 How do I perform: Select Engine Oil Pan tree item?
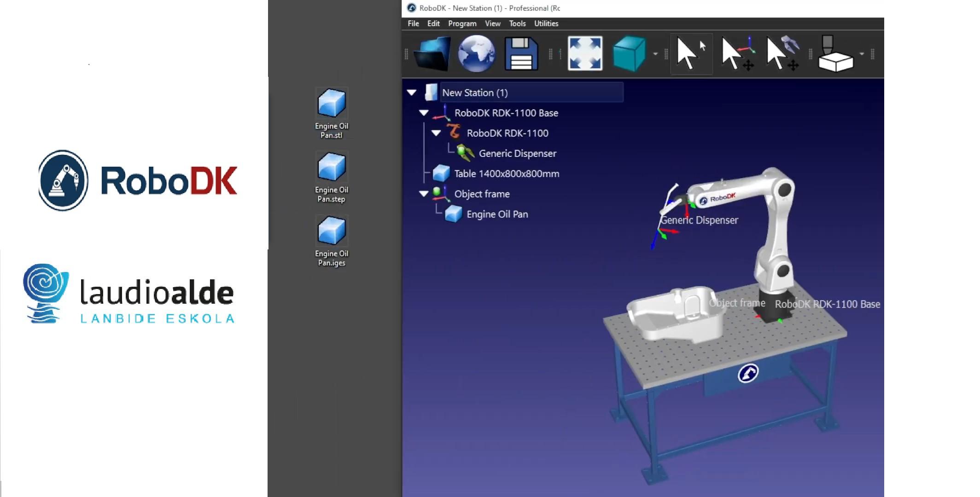point(497,214)
